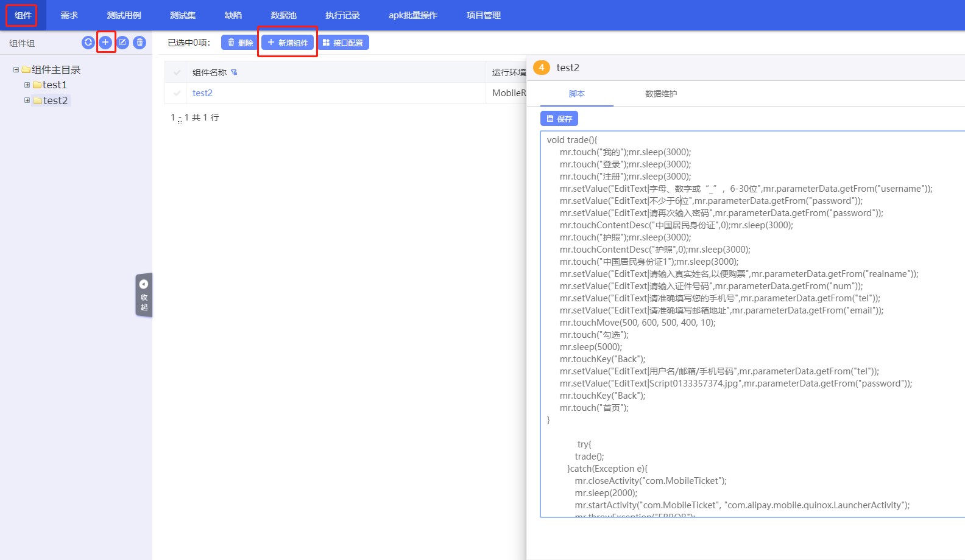This screenshot has height=560, width=965.
Task: Click the add component group plus icon
Action: click(x=105, y=43)
